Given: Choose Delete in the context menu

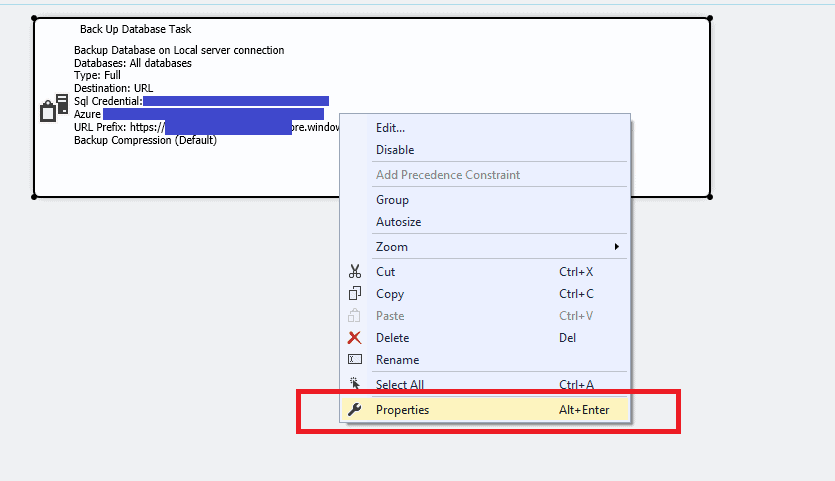Looking at the screenshot, I should [485, 338].
